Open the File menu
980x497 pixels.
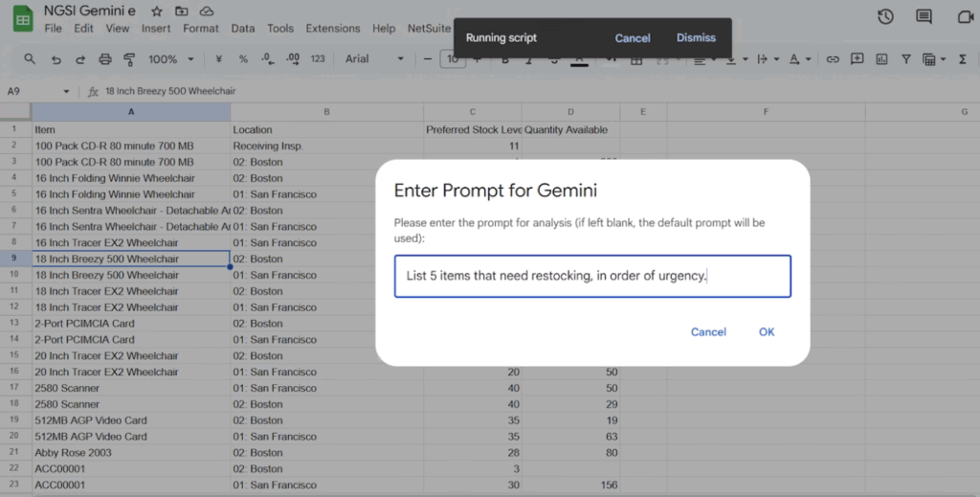54,28
